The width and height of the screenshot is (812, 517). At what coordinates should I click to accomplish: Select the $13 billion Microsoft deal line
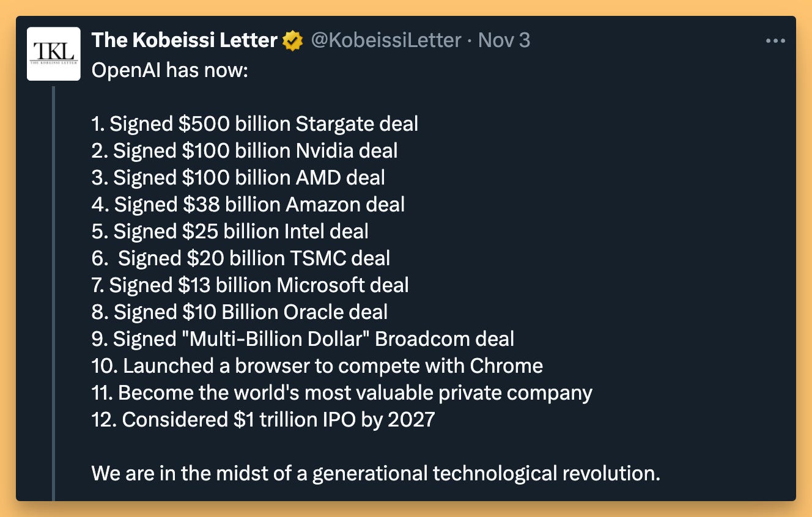(250, 285)
